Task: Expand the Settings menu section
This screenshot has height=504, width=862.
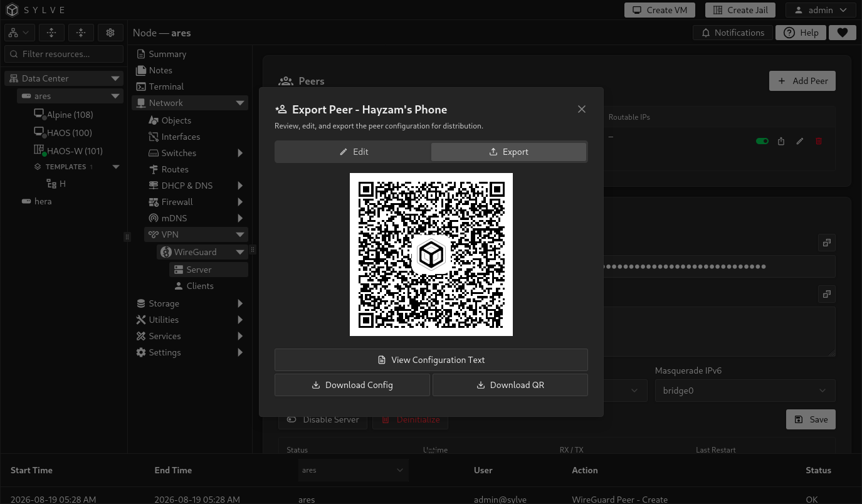Action: click(240, 352)
